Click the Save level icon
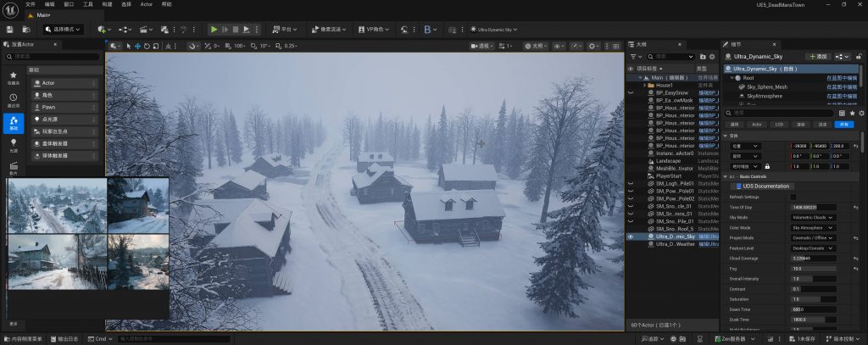 click(x=9, y=29)
